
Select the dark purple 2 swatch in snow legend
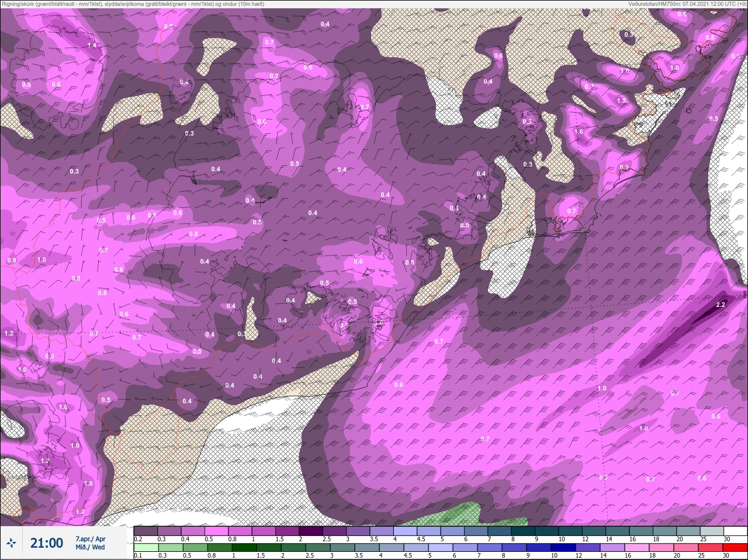click(311, 531)
